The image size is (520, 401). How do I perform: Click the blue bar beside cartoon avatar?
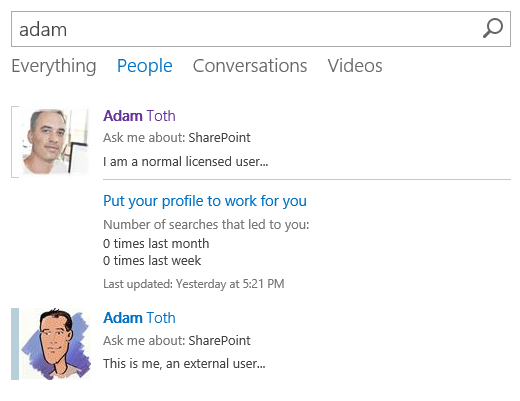coord(15,344)
